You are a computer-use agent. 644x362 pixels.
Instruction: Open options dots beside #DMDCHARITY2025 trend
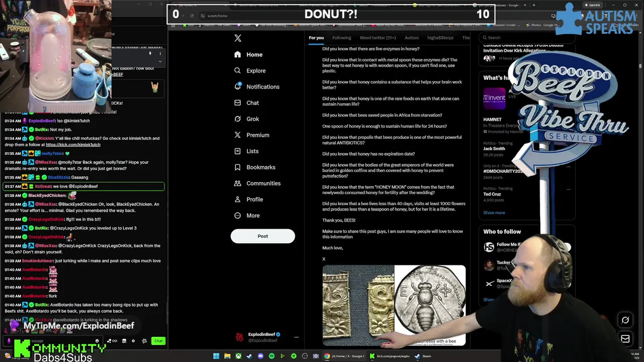click(568, 166)
